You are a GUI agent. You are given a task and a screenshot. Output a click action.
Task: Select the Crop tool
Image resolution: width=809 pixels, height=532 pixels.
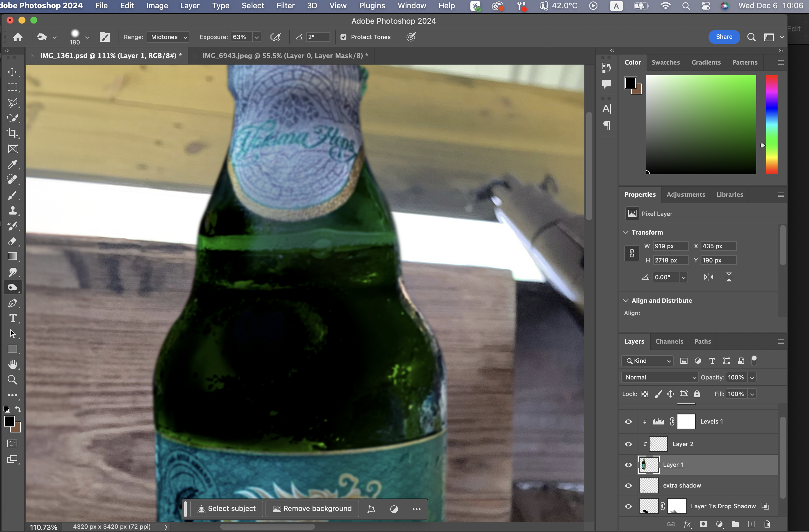12,133
